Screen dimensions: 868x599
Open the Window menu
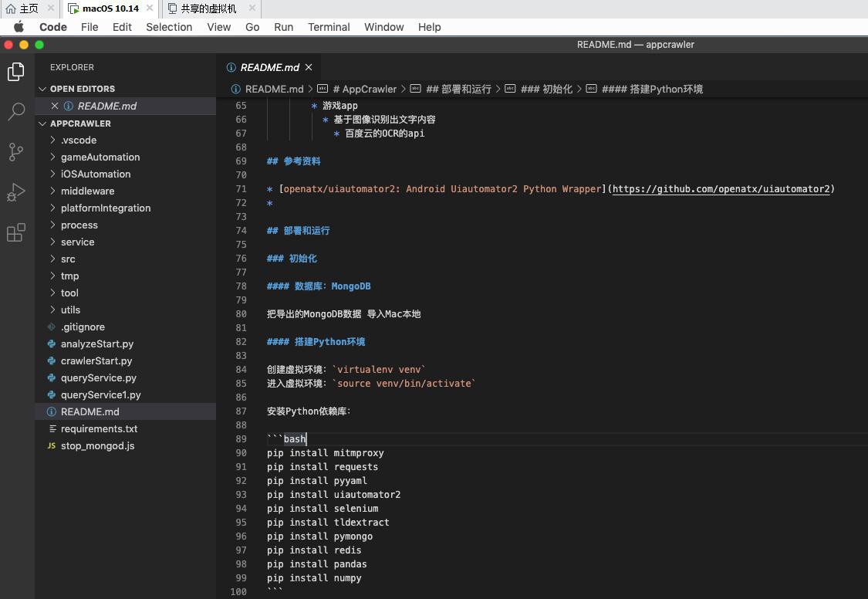click(383, 27)
